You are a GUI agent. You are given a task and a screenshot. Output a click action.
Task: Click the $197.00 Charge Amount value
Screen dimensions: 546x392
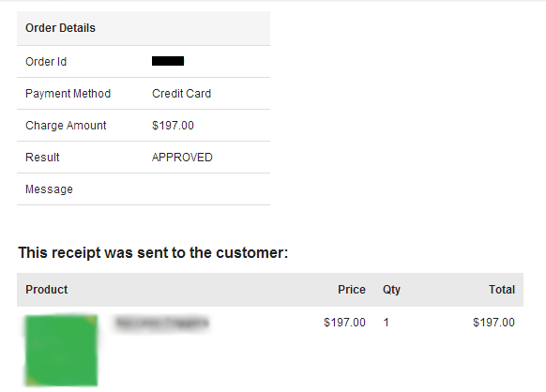[x=173, y=126]
